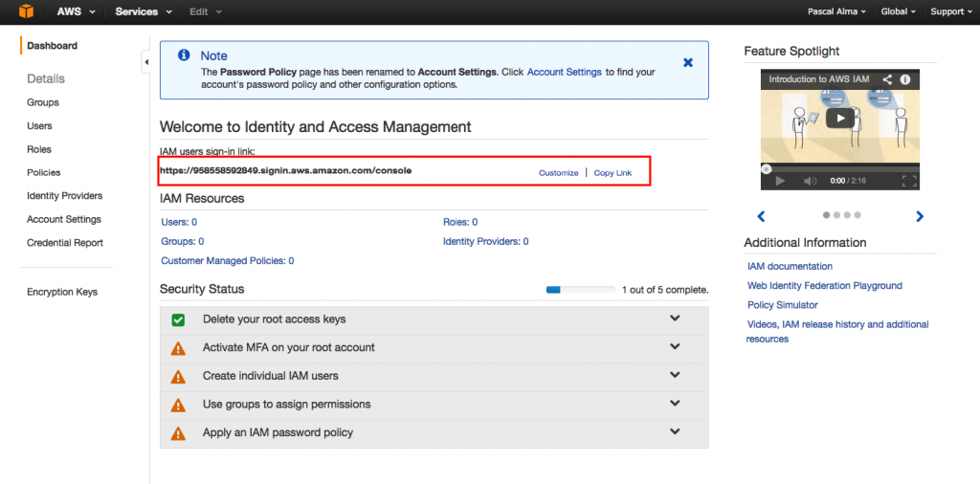Click the IAM sign-in URL text
980x484 pixels.
pos(285,170)
